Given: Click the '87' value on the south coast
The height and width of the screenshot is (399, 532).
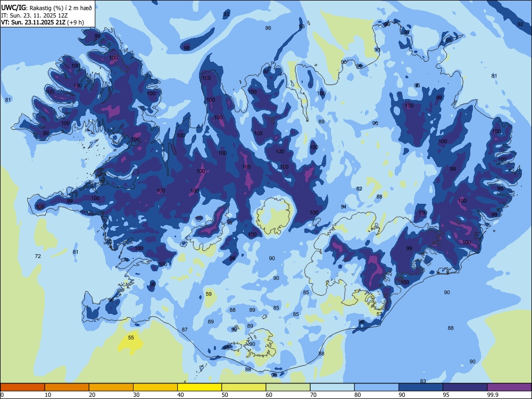Looking at the screenshot, I should click(185, 329).
